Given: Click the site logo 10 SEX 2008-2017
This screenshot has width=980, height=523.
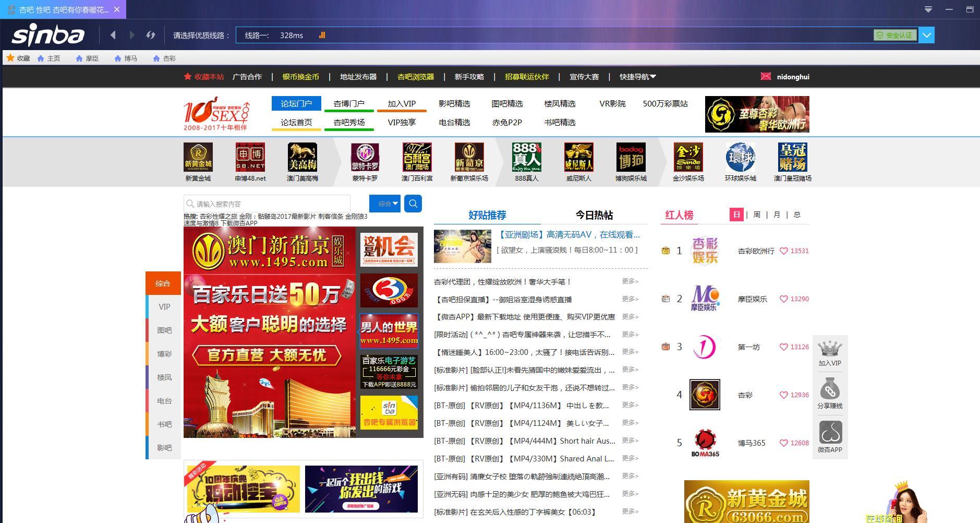Looking at the screenshot, I should pyautogui.click(x=216, y=113).
